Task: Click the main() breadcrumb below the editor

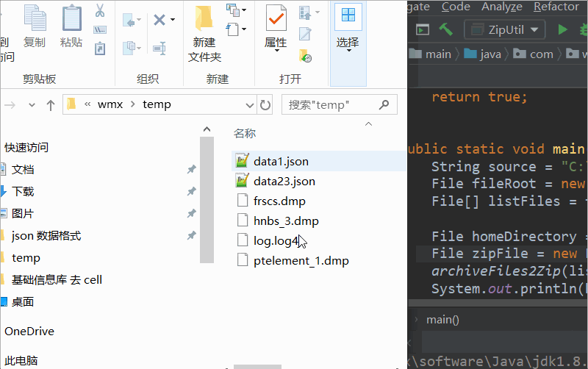Action: (x=442, y=320)
